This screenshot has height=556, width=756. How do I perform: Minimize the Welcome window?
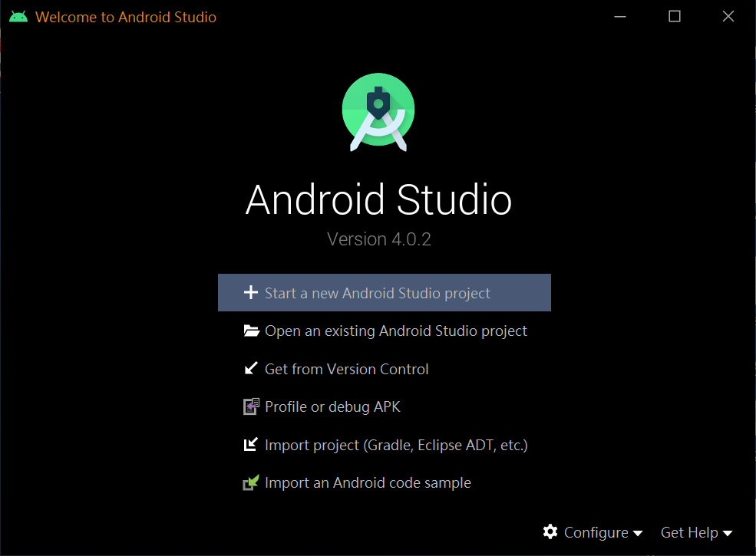tap(620, 16)
